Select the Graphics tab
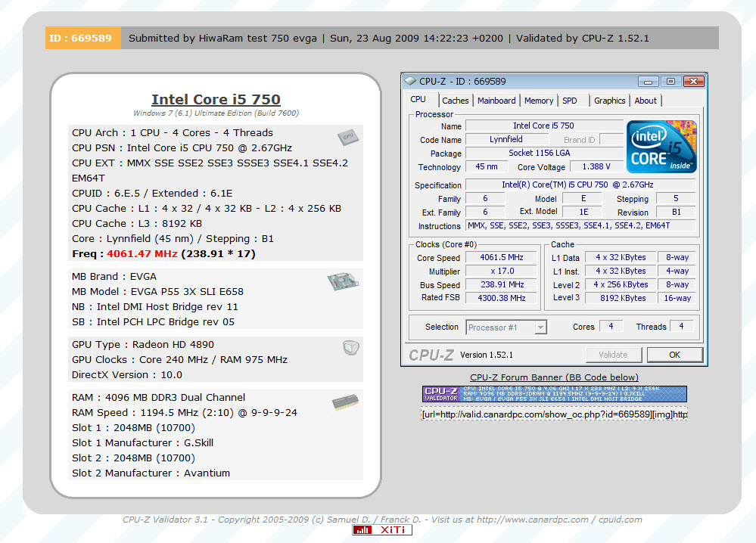Image resolution: width=756 pixels, height=543 pixels. (609, 101)
